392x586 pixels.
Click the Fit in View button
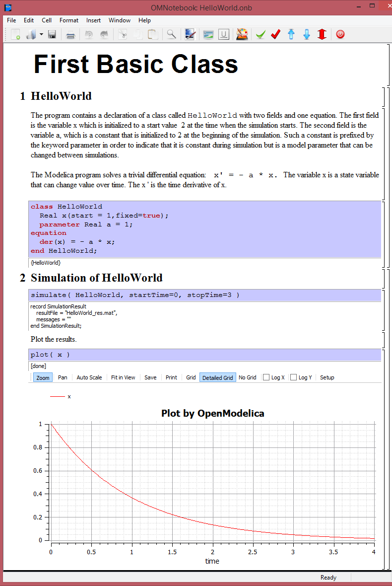123,377
